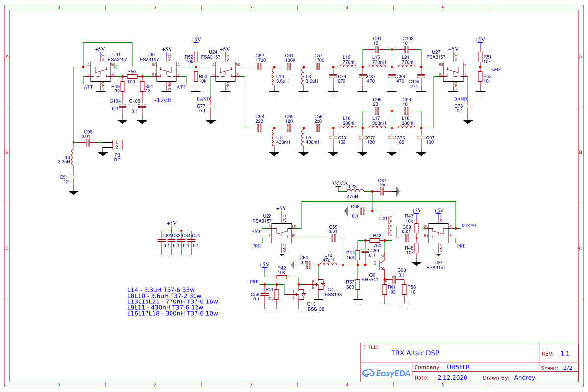
Task: Click the L14 3.3uH T37-6 winding note
Action: click(x=161, y=290)
